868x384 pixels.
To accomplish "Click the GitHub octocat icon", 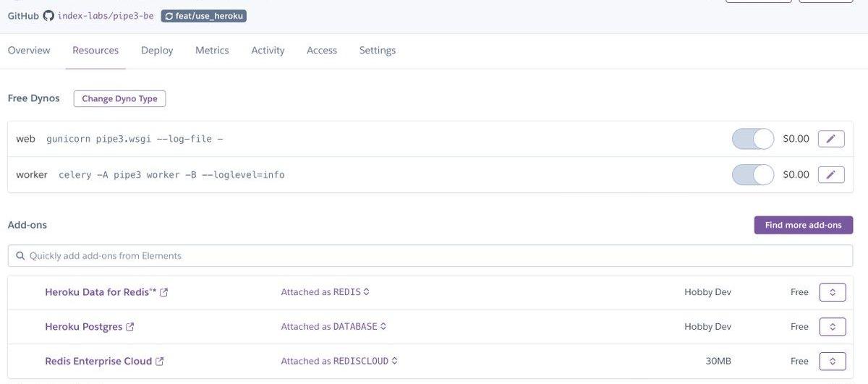I will pyautogui.click(x=48, y=15).
